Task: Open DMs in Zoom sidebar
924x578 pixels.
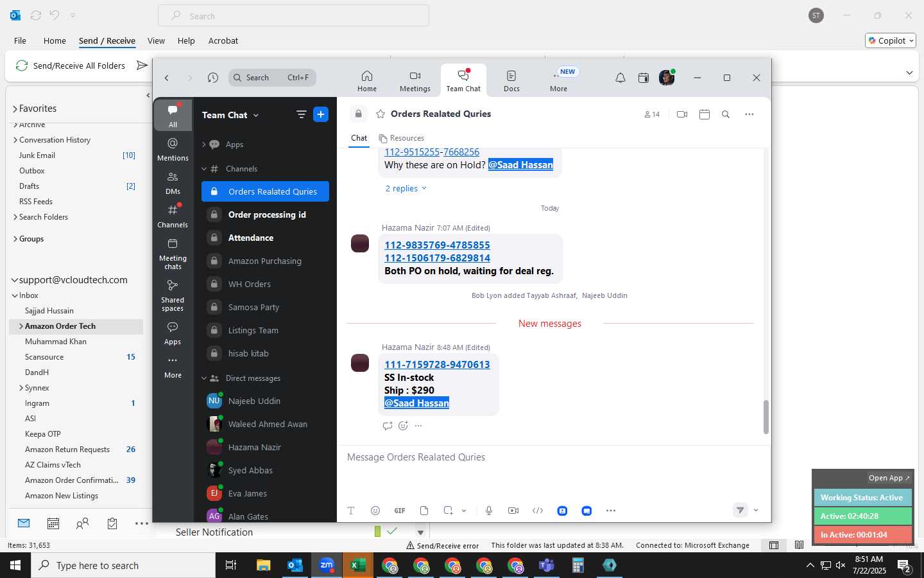Action: click(x=173, y=182)
